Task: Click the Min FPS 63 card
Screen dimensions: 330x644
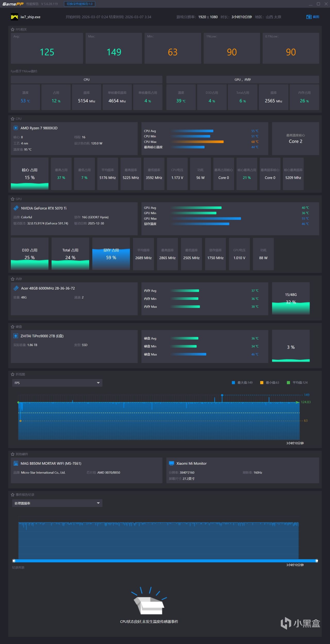Action: pos(173,48)
